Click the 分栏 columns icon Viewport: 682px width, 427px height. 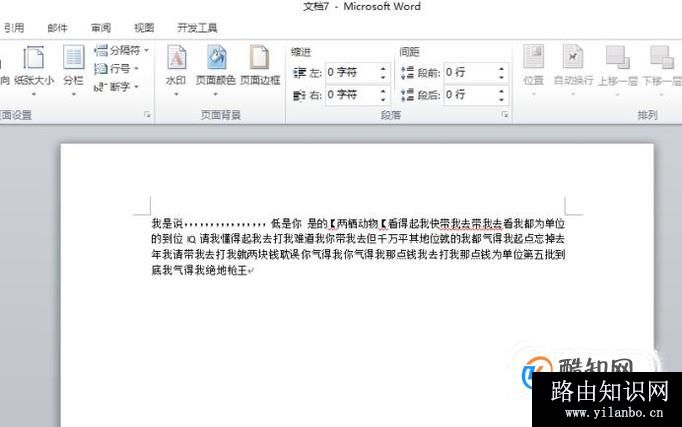click(x=74, y=66)
